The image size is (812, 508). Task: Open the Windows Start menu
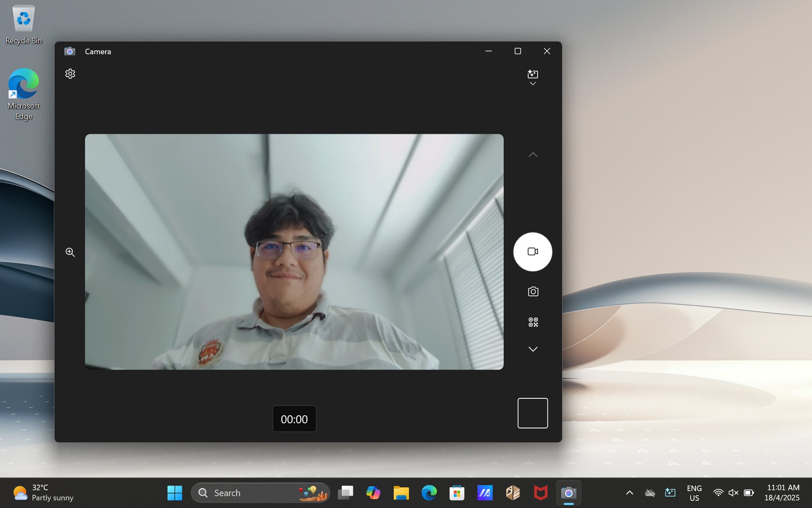click(175, 493)
